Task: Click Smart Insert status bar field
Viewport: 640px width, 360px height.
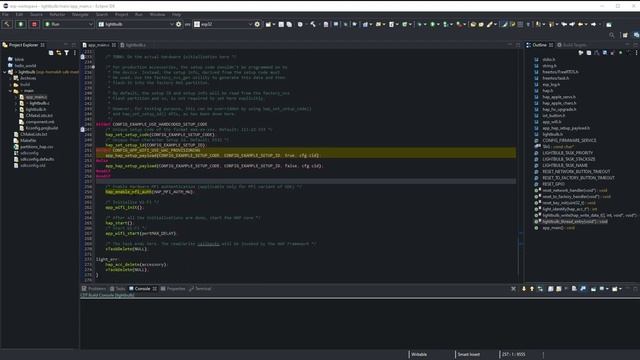Action: click(469, 354)
